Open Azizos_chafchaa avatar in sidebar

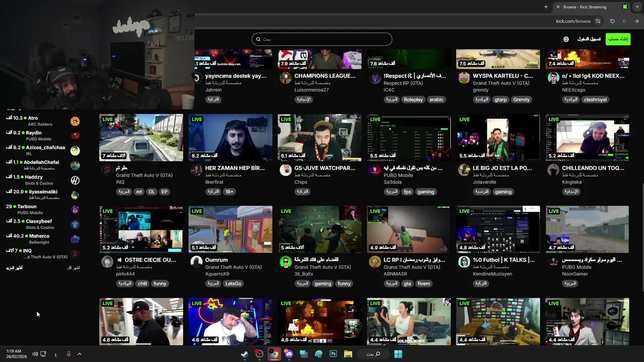(75, 151)
